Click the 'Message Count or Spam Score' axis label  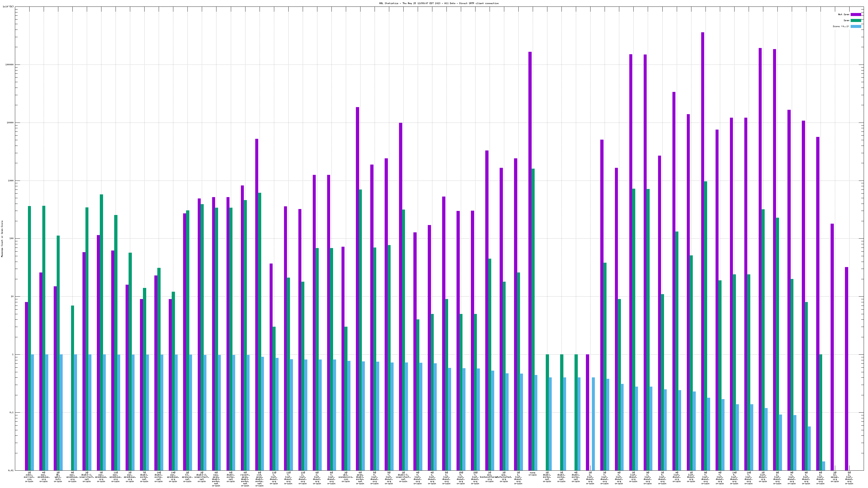click(2, 239)
